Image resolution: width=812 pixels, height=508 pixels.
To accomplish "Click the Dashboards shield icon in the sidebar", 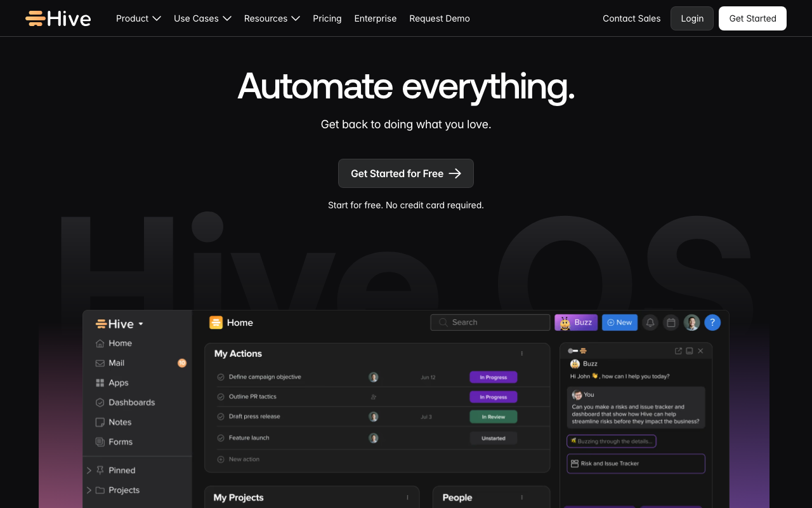I will point(100,403).
